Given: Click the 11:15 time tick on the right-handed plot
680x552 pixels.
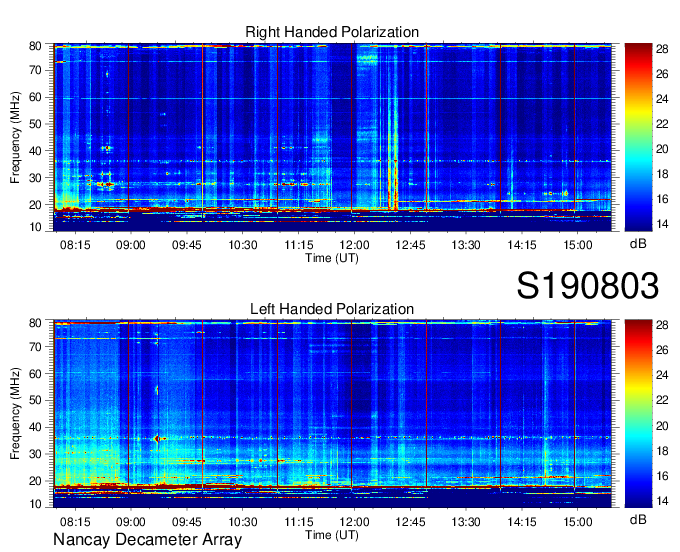Looking at the screenshot, I should click(298, 245).
